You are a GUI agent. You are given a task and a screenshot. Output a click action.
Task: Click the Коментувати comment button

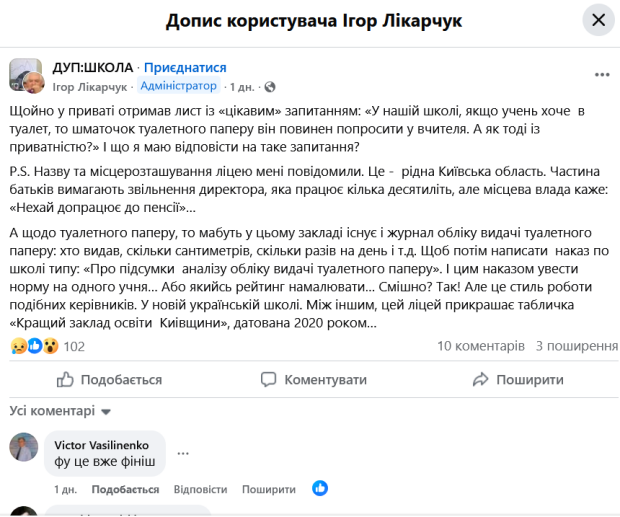point(313,380)
